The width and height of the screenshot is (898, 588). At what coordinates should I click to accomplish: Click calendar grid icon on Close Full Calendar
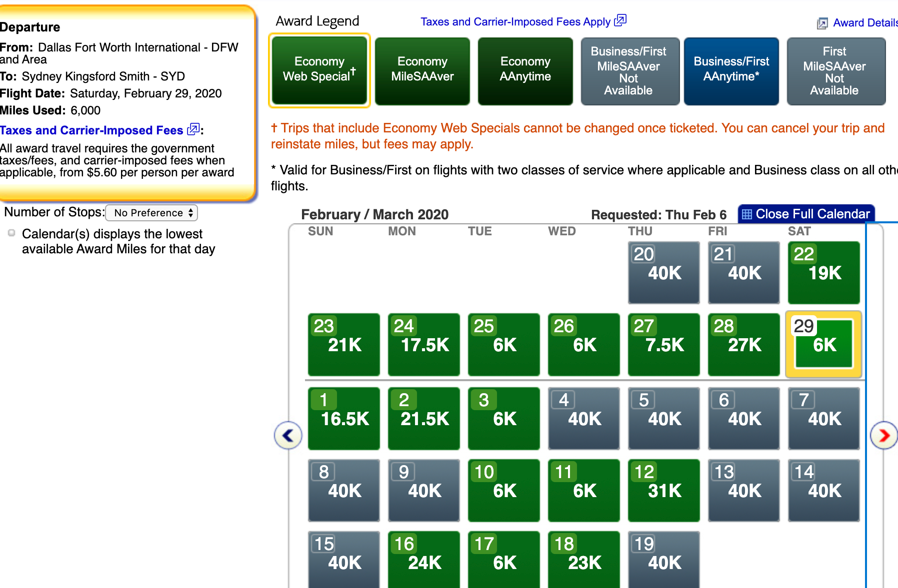(747, 214)
